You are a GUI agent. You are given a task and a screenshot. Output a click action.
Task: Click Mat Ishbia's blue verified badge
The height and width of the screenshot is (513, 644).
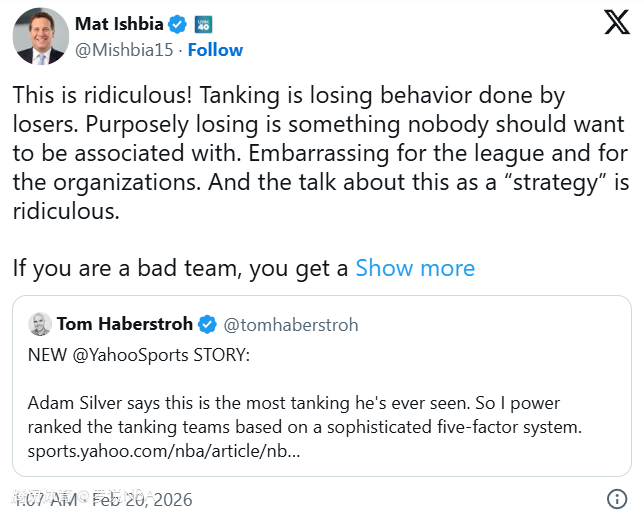(x=178, y=24)
